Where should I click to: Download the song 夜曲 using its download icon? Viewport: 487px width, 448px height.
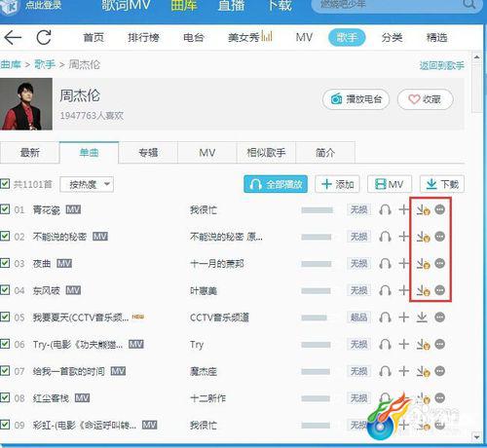[423, 264]
